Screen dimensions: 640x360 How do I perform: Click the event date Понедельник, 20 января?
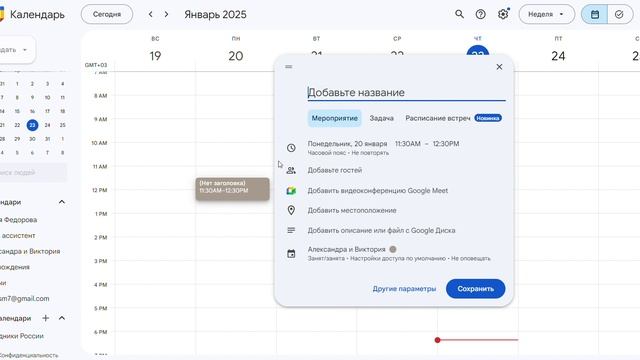point(347,144)
